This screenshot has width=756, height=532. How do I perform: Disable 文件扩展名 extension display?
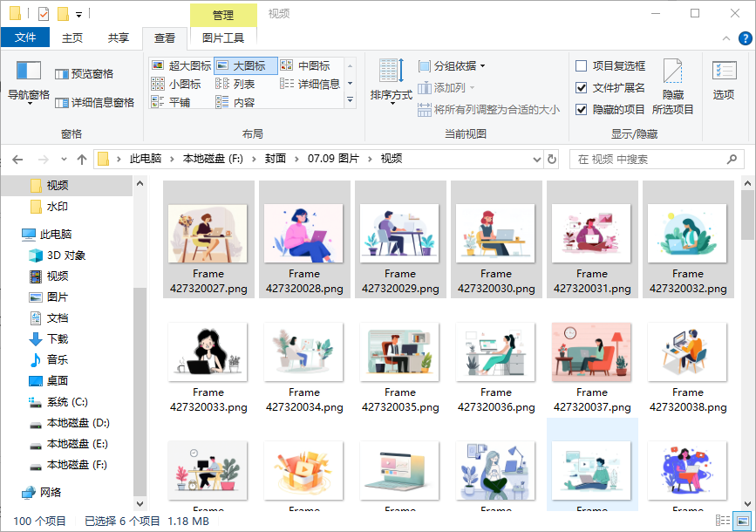612,86
